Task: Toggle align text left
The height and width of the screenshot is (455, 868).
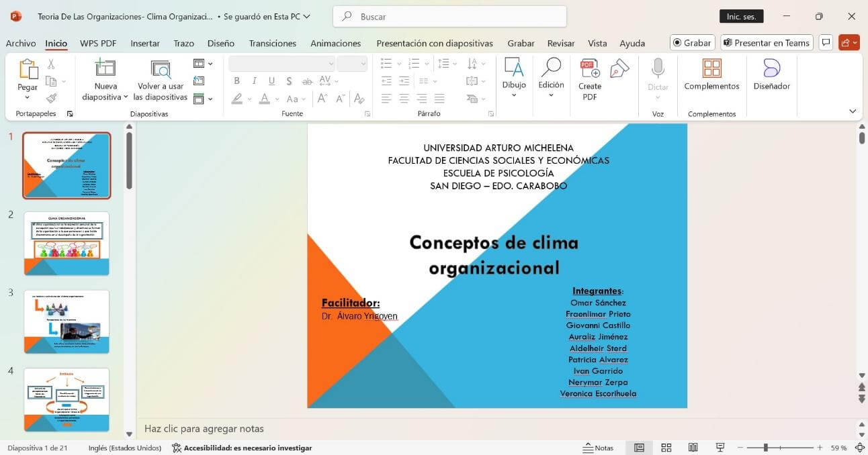Action: tap(386, 99)
